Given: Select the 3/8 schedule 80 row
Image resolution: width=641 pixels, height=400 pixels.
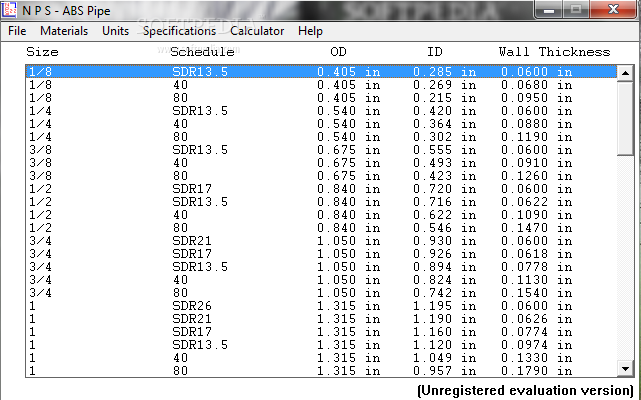Looking at the screenshot, I should (321, 176).
